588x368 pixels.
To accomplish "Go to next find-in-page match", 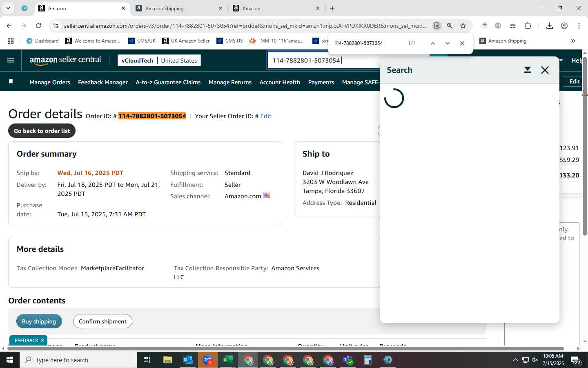I will coord(448,43).
